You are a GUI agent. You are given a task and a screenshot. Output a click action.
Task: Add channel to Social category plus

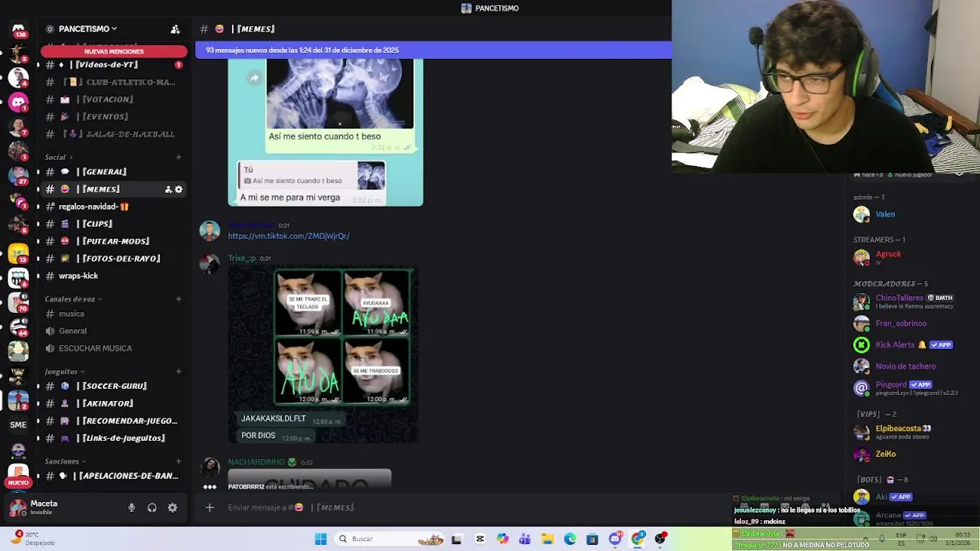pyautogui.click(x=178, y=157)
